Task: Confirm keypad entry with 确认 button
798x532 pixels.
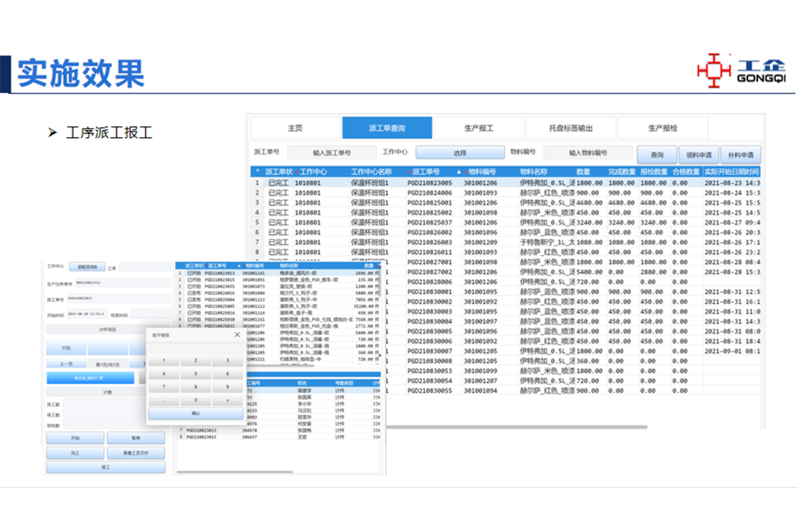Action: tap(196, 414)
